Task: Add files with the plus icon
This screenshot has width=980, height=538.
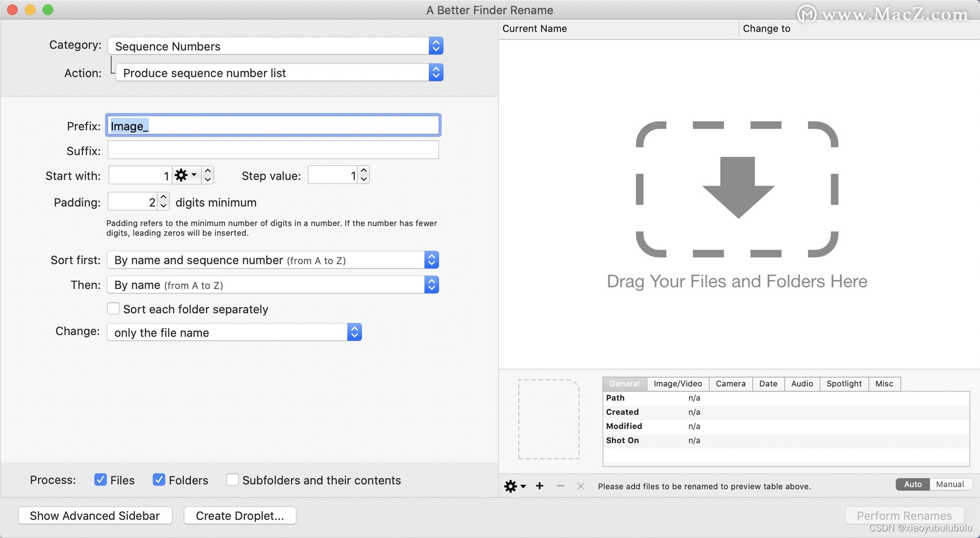Action: (540, 486)
